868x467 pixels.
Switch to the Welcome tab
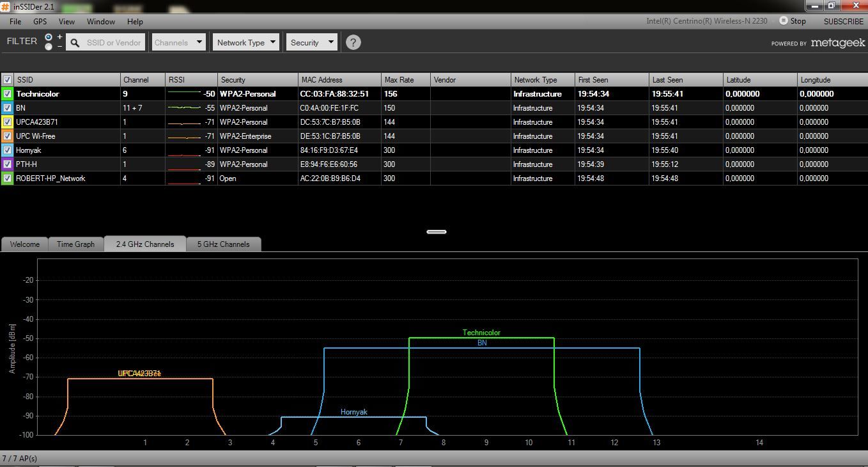coord(24,244)
